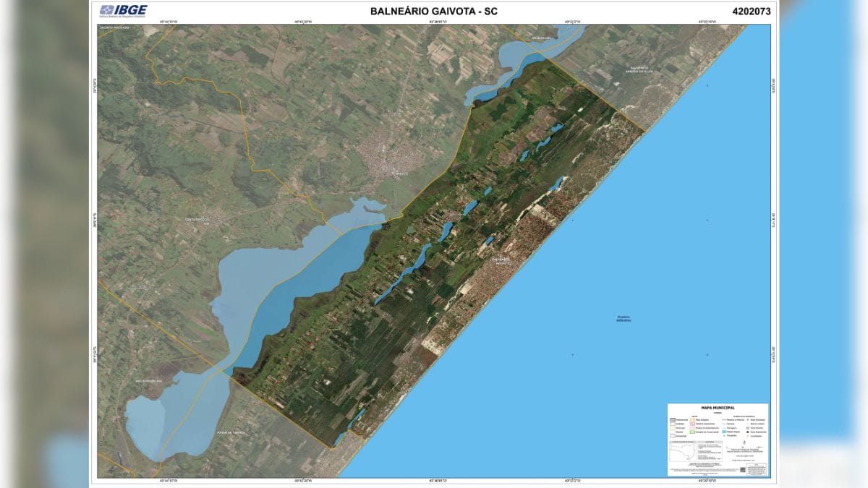Viewport: 868px width, 488px height.
Task: Click the Massa d'Água legend entry
Action: [x=723, y=432]
